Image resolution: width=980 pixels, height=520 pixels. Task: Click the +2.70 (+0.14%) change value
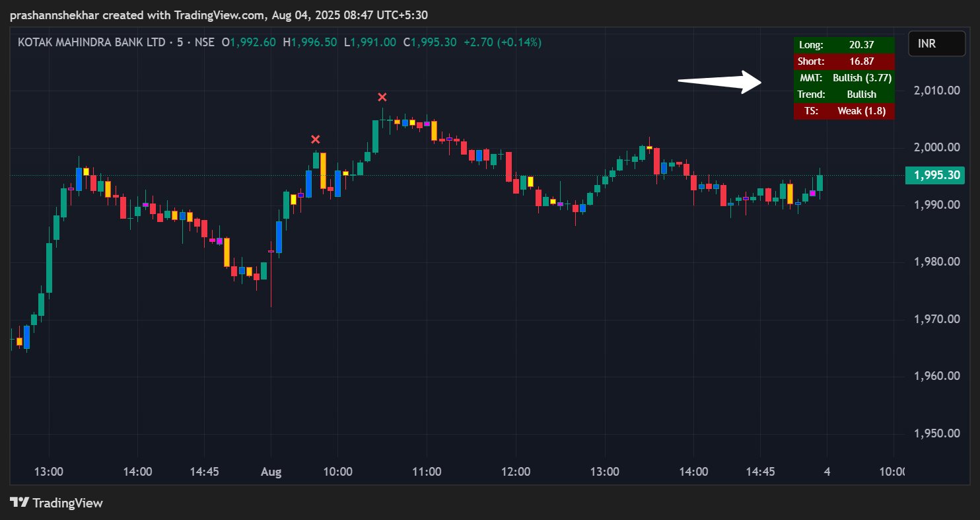pyautogui.click(x=502, y=42)
